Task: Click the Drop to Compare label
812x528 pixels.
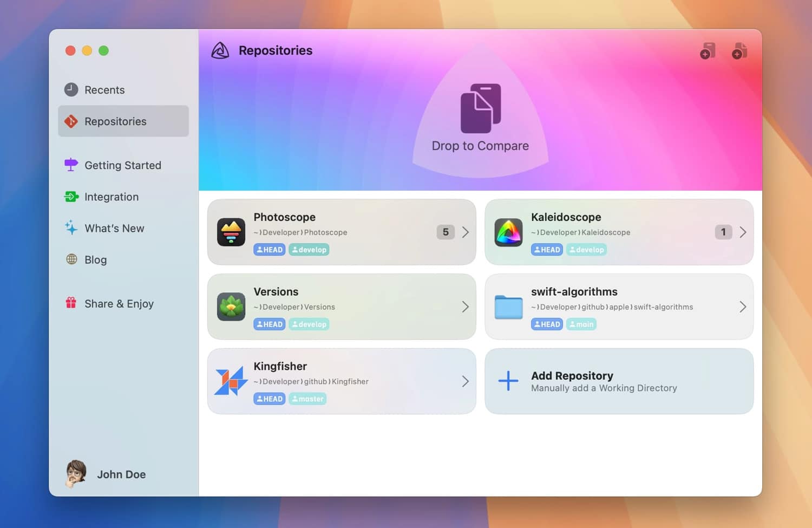Action: point(480,146)
